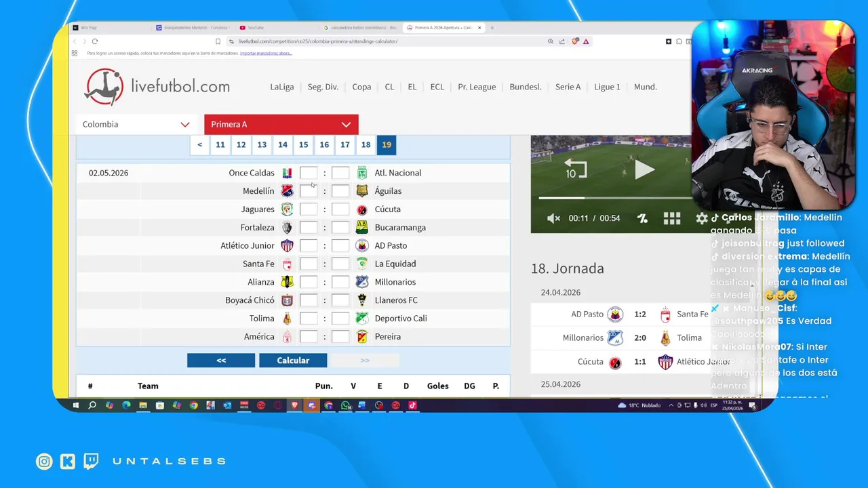The height and width of the screenshot is (488, 868).
Task: Select matchday 18
Action: pyautogui.click(x=366, y=144)
